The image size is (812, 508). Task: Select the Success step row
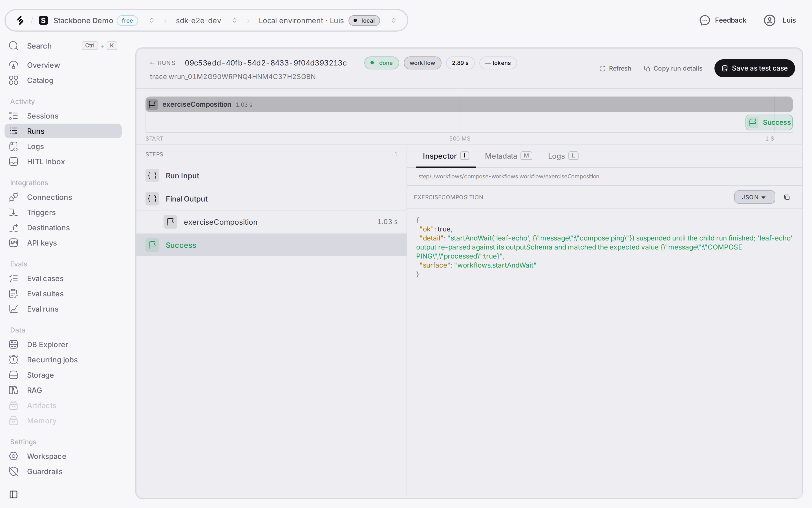[x=272, y=245]
